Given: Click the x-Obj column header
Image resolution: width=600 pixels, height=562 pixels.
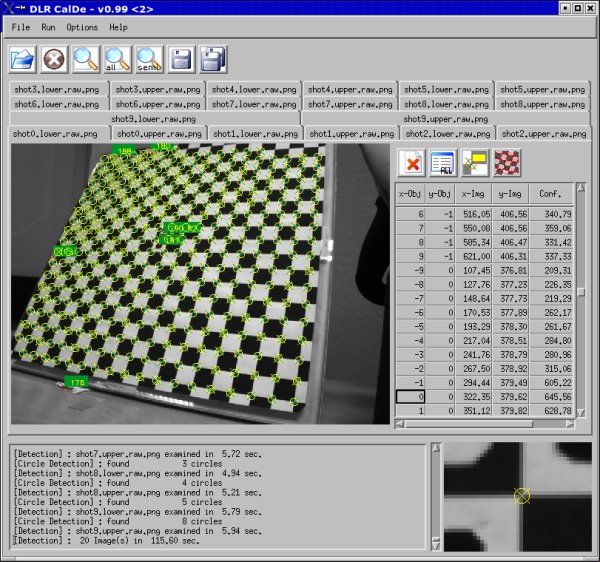Looking at the screenshot, I should tap(411, 193).
